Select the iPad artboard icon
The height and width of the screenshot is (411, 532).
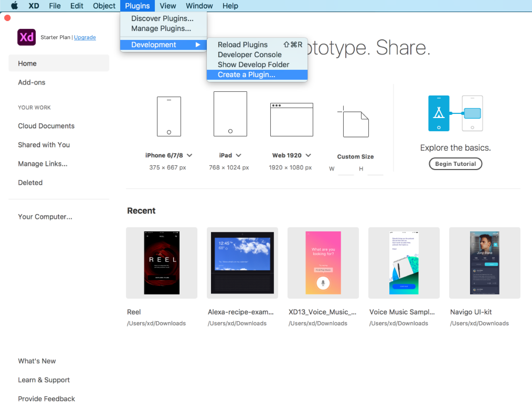(230, 114)
